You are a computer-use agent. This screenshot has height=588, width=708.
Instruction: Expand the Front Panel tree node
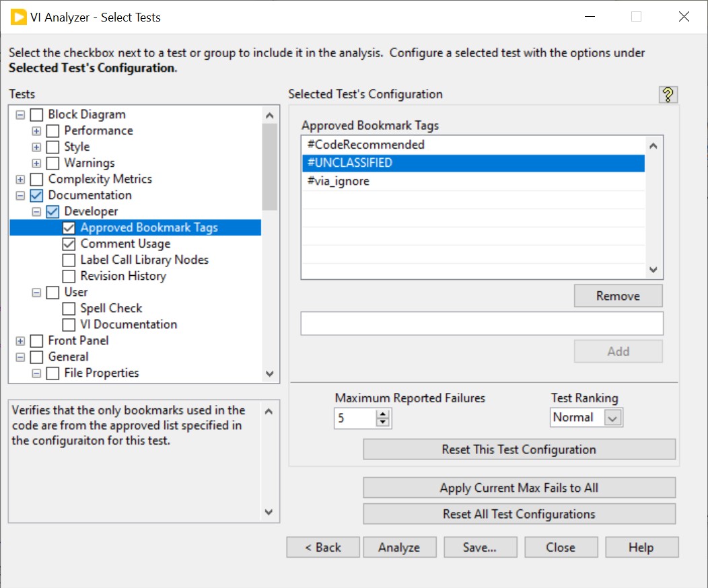(x=20, y=340)
